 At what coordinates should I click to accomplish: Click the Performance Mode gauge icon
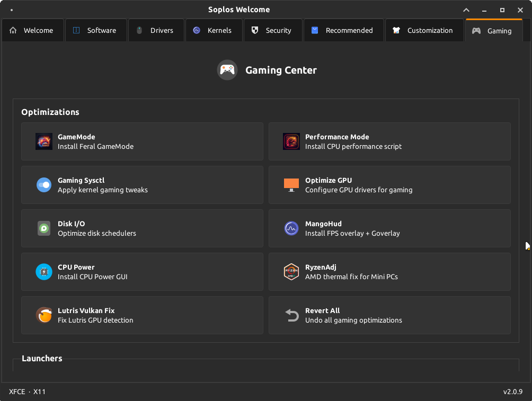tap(291, 141)
